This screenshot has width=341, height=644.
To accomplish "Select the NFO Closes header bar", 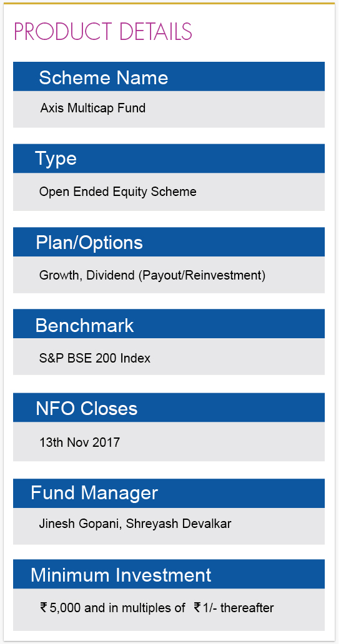I will [169, 407].
